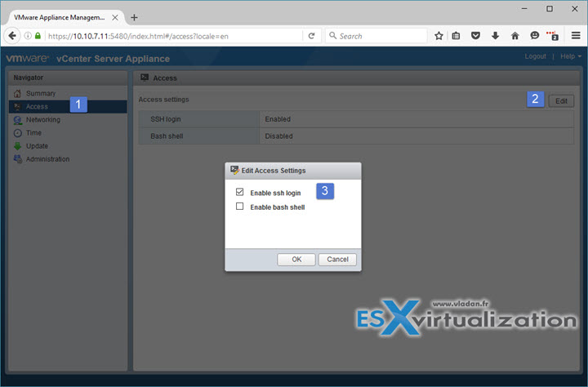The image size is (588, 387).
Task: Uncheck Enable ssh login checkbox
Action: click(239, 192)
